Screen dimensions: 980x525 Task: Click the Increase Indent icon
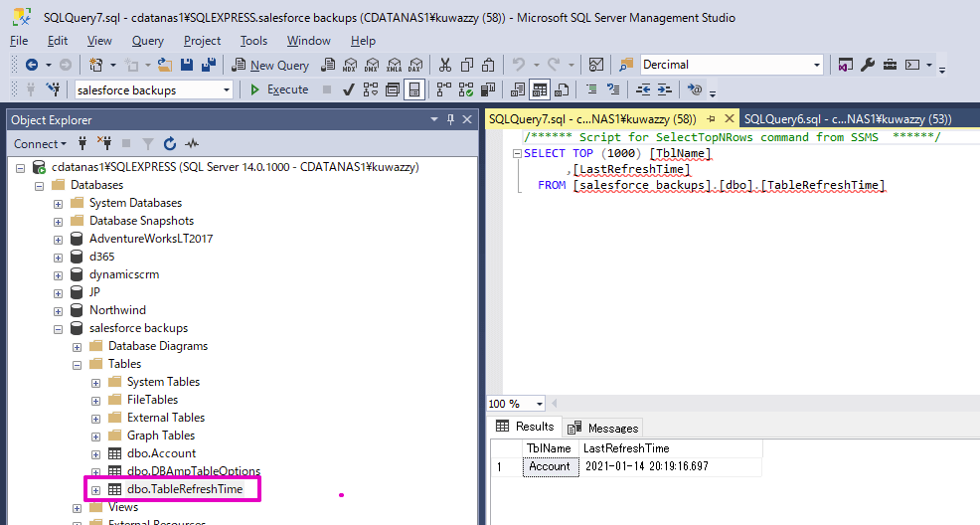tap(664, 89)
